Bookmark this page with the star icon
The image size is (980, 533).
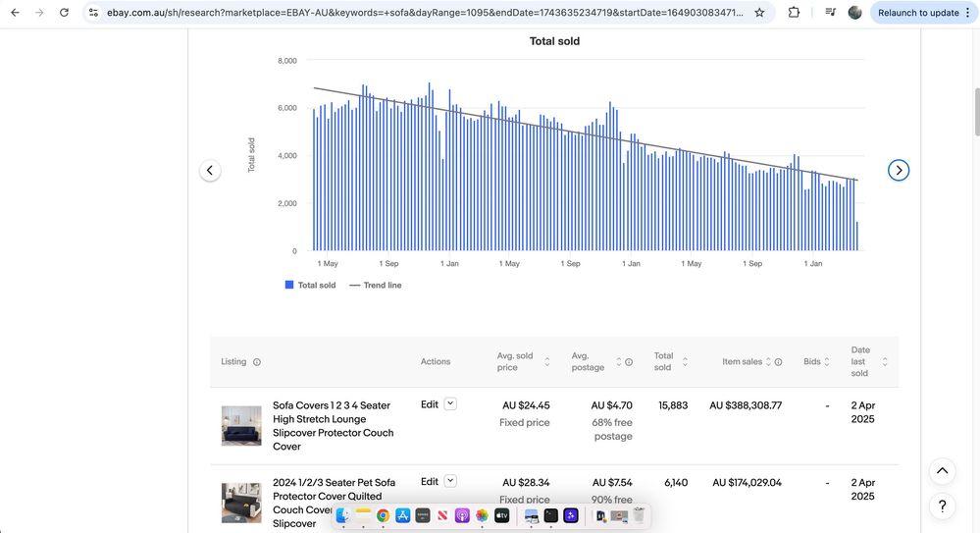[x=759, y=13]
